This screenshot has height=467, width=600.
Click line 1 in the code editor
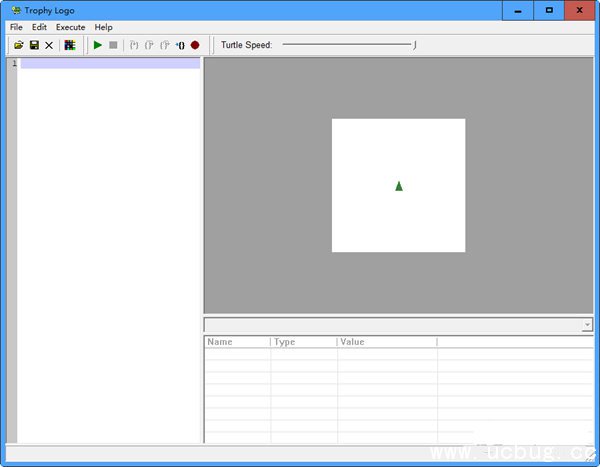[110, 63]
